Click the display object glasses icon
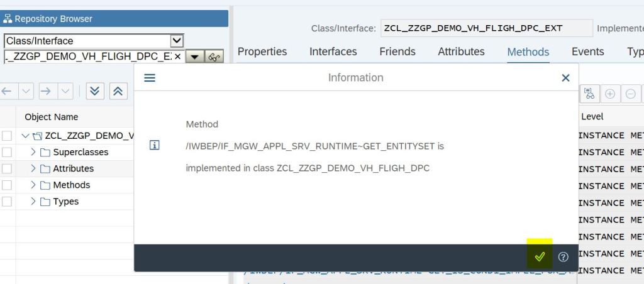The height and width of the screenshot is (284, 644). pyautogui.click(x=214, y=57)
